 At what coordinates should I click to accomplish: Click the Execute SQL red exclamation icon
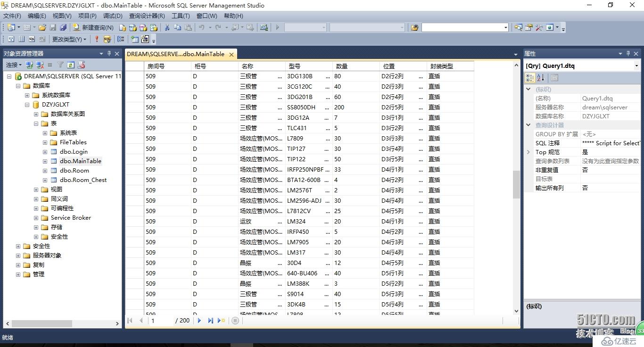[x=97, y=39]
